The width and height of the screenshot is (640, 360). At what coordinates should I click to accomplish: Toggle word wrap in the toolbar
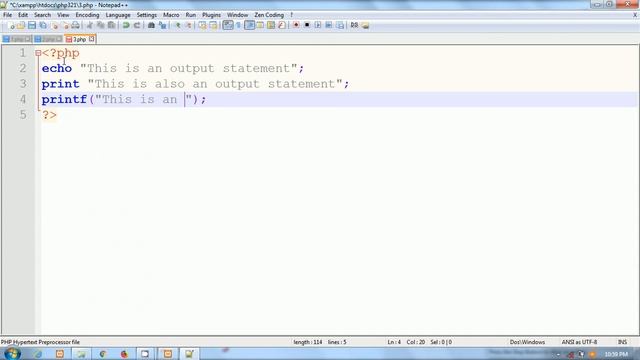click(x=228, y=25)
